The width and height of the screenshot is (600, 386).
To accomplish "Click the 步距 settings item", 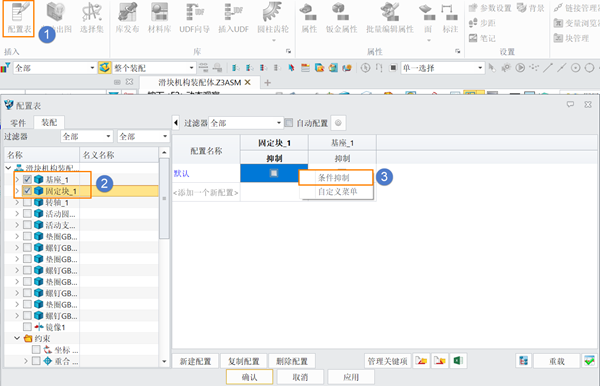I will (x=482, y=23).
